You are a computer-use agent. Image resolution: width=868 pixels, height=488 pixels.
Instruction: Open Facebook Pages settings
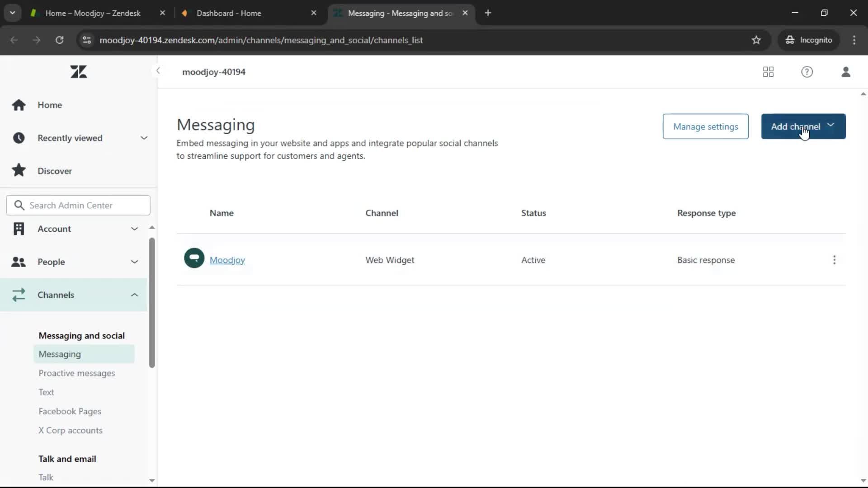[70, 411]
